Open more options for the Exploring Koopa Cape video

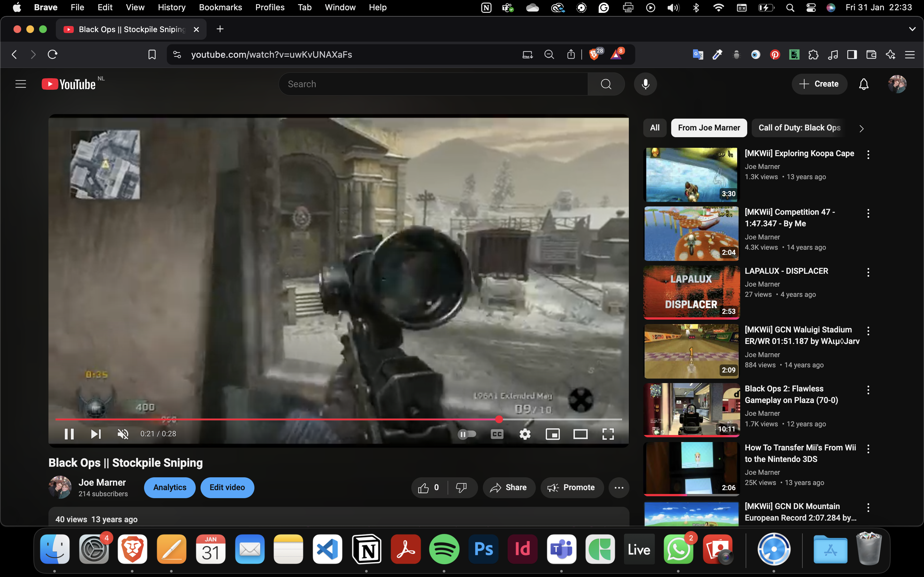pyautogui.click(x=868, y=155)
